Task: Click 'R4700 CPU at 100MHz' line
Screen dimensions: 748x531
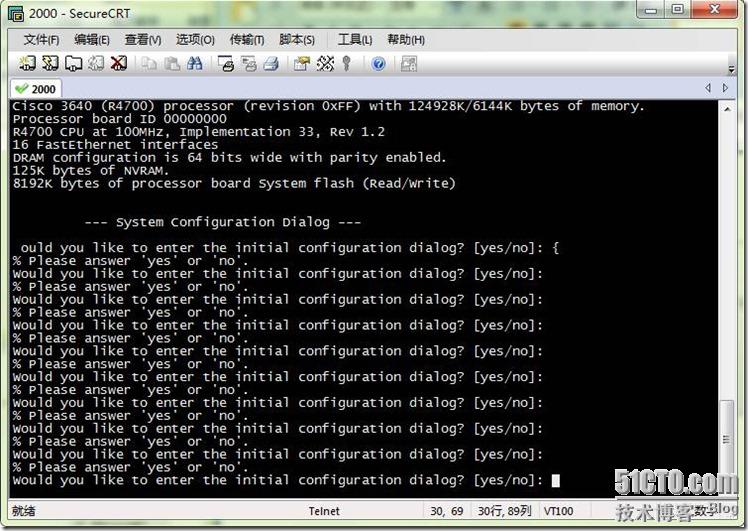Action: 198,132
